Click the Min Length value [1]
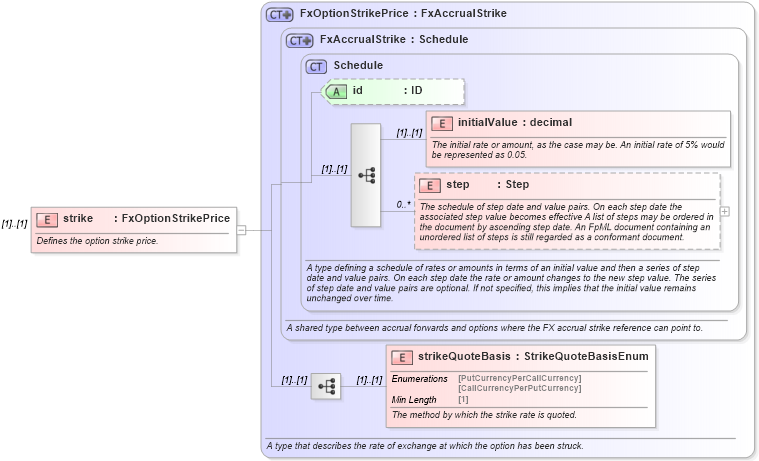The width and height of the screenshot is (759, 461). tap(463, 400)
